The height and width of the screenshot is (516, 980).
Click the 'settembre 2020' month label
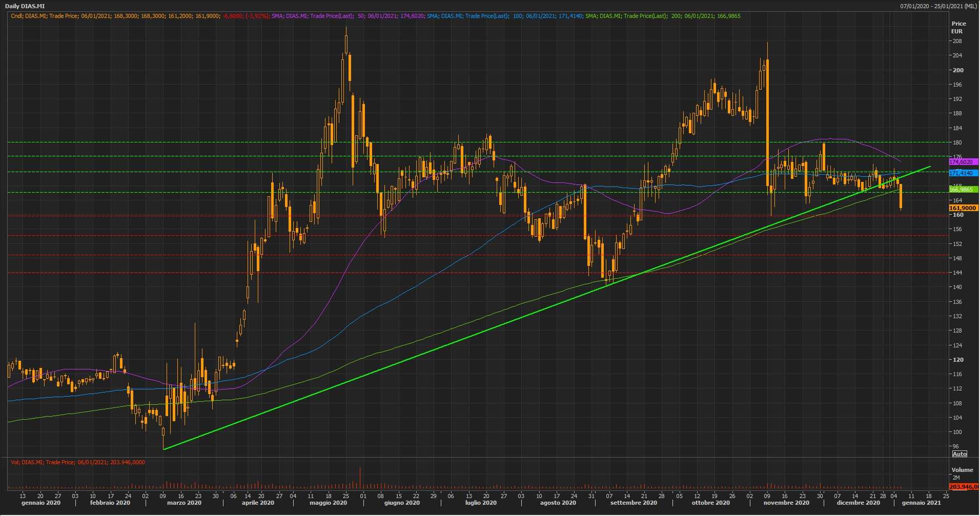pos(634,503)
